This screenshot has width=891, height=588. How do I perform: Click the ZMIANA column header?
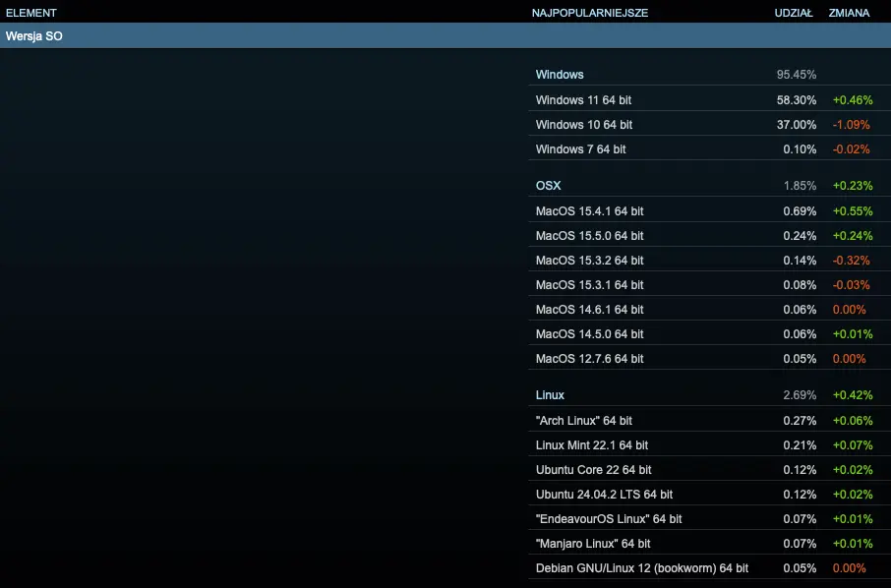pyautogui.click(x=849, y=13)
